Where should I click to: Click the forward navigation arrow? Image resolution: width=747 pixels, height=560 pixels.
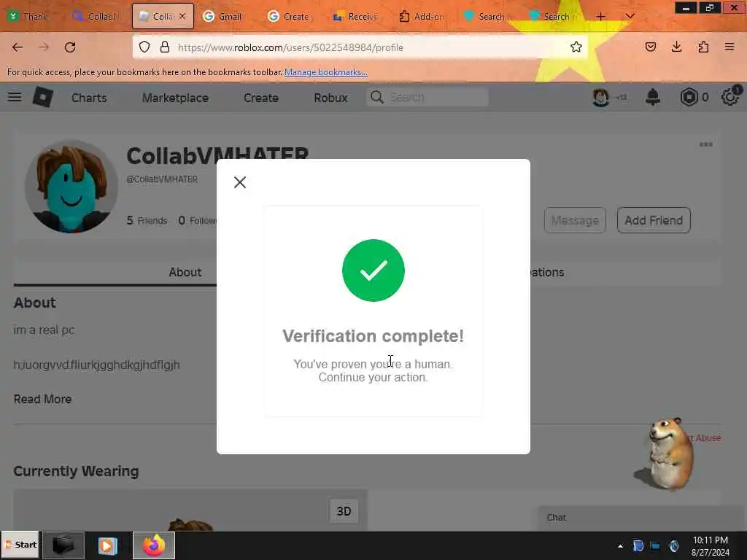coord(44,47)
